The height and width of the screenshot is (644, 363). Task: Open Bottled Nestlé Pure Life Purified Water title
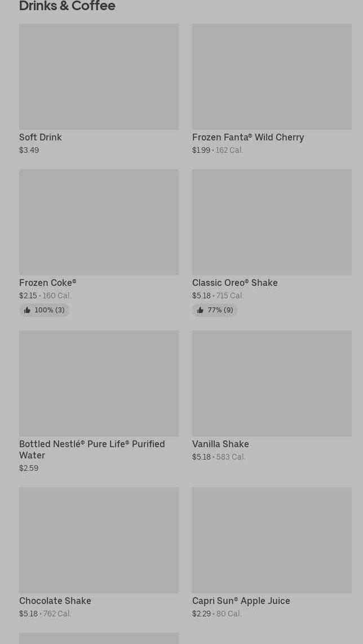92,449
